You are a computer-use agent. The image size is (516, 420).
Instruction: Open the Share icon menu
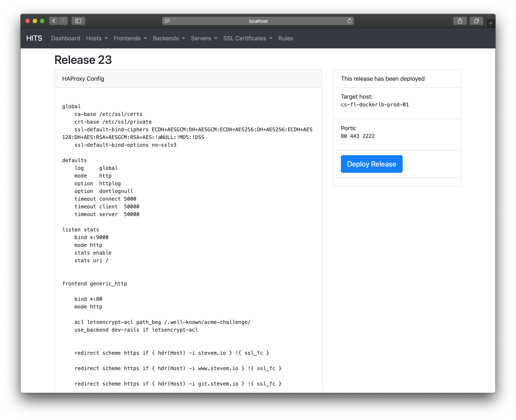(x=460, y=21)
